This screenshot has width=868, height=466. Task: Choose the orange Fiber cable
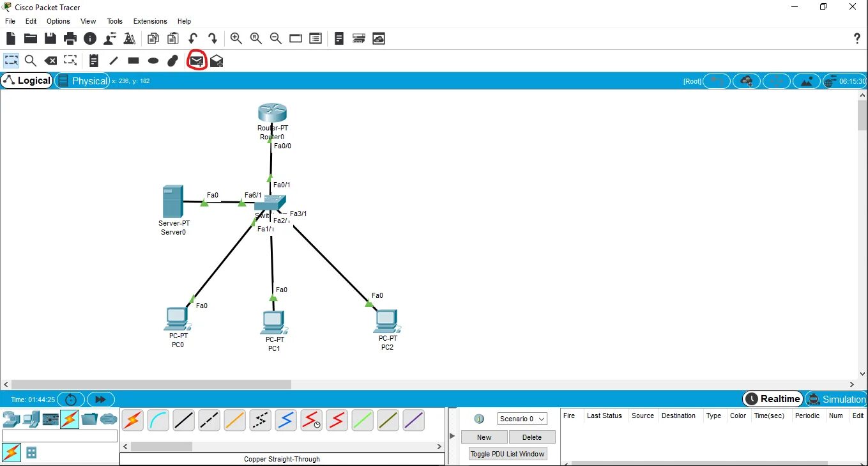tap(235, 420)
